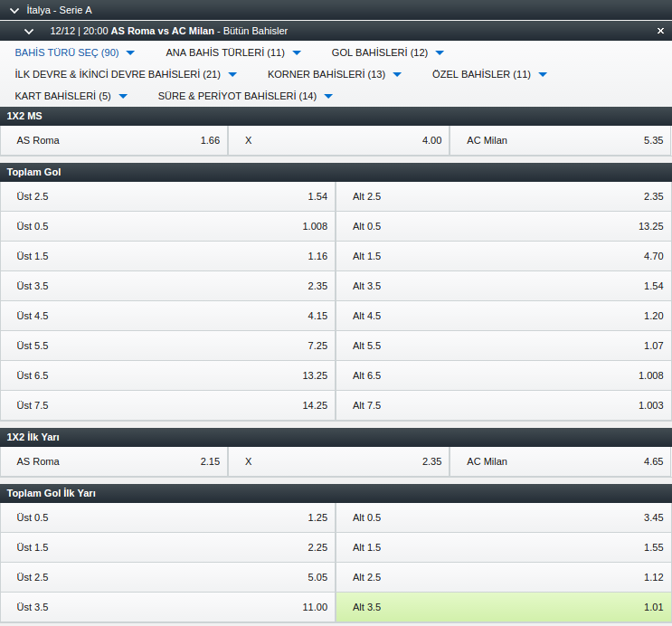Select AS Roma 1.66 in 1X2 MS
This screenshot has height=626, width=672.
[x=114, y=140]
